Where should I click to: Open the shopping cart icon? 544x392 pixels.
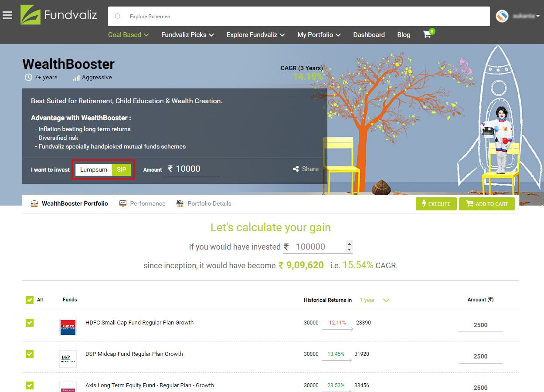(x=427, y=34)
